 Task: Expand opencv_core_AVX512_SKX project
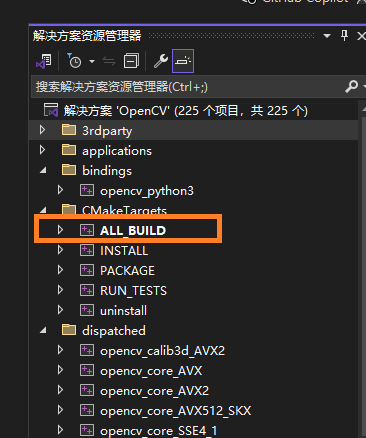[x=60, y=410]
